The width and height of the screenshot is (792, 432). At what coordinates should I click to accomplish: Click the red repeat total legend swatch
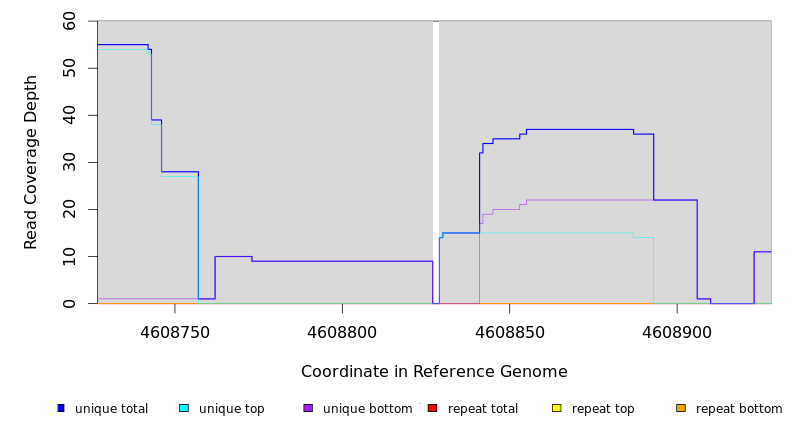coord(432,408)
